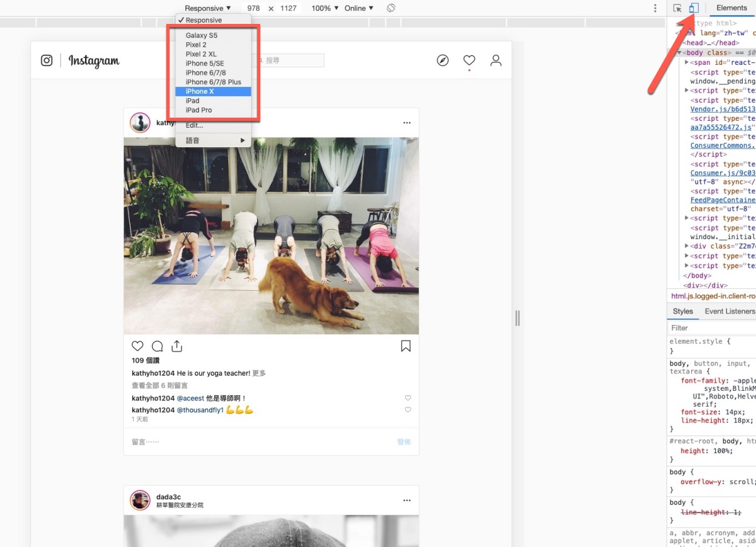Open device toolbar more options menu

point(655,8)
